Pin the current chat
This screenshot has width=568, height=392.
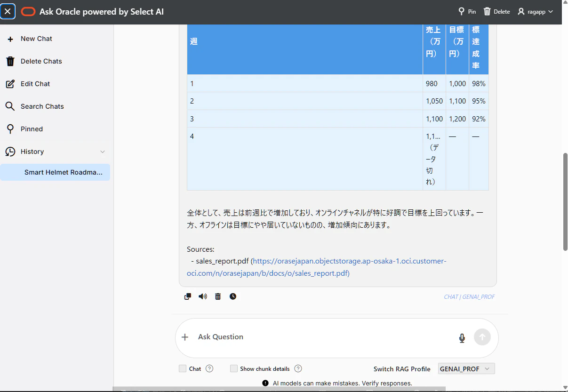pos(467,12)
